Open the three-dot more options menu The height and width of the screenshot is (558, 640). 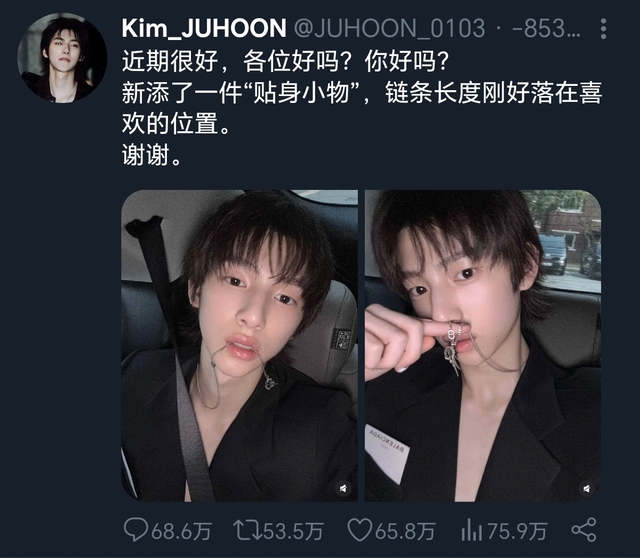(x=603, y=29)
